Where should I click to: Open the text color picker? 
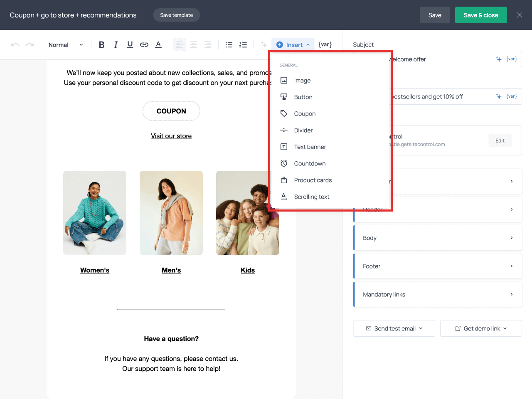coord(158,45)
